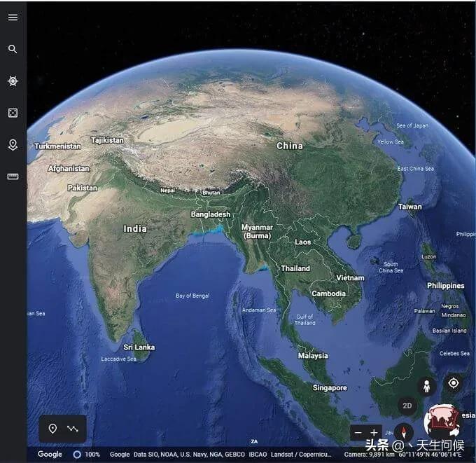The width and height of the screenshot is (476, 463).
Task: Click the Tajikistan label
Action: pyautogui.click(x=108, y=140)
